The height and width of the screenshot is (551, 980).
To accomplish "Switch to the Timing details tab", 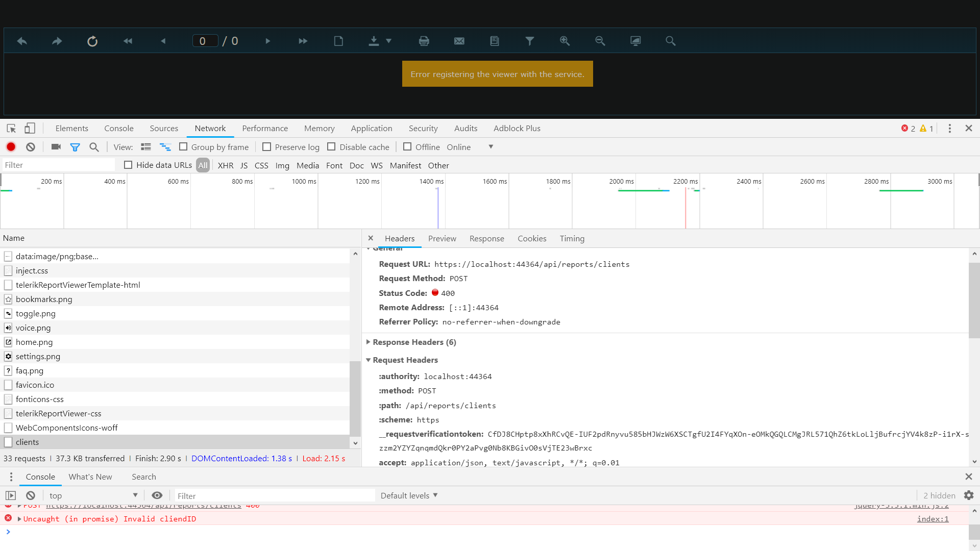I will tap(572, 238).
